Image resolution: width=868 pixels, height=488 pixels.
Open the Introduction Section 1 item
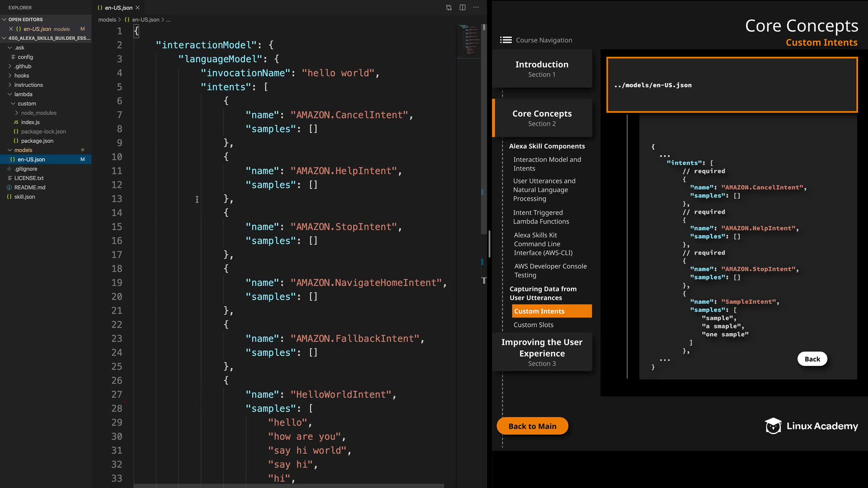coord(542,69)
